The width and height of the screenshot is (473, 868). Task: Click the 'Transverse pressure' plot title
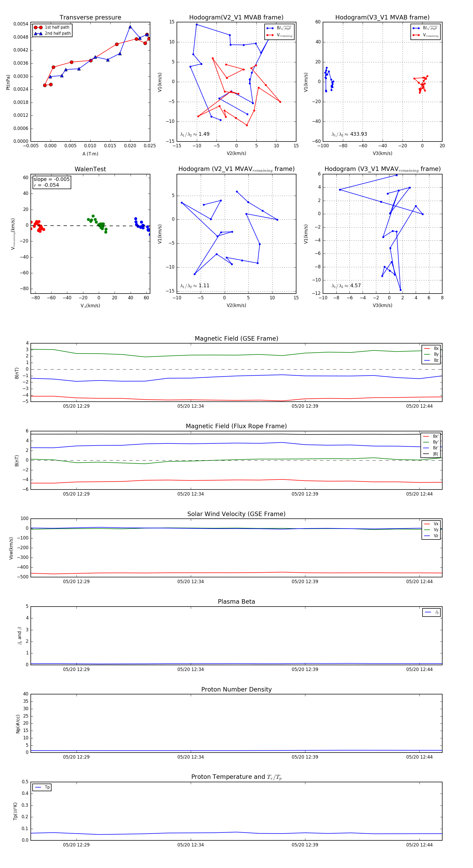(90, 18)
